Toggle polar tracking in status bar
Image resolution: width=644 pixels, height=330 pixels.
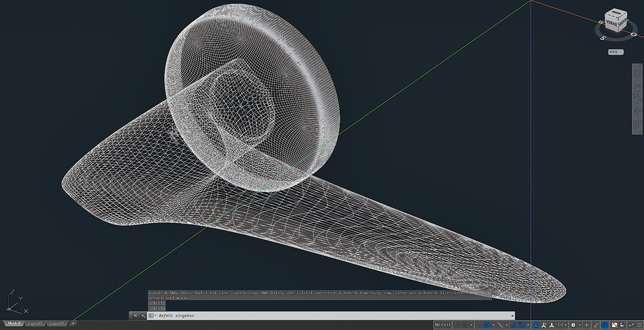pyautogui.click(x=487, y=325)
